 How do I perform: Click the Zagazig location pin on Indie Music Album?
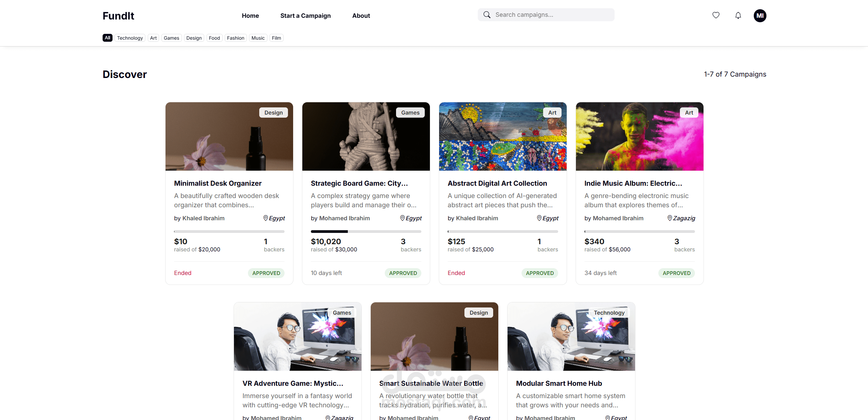tap(670, 218)
